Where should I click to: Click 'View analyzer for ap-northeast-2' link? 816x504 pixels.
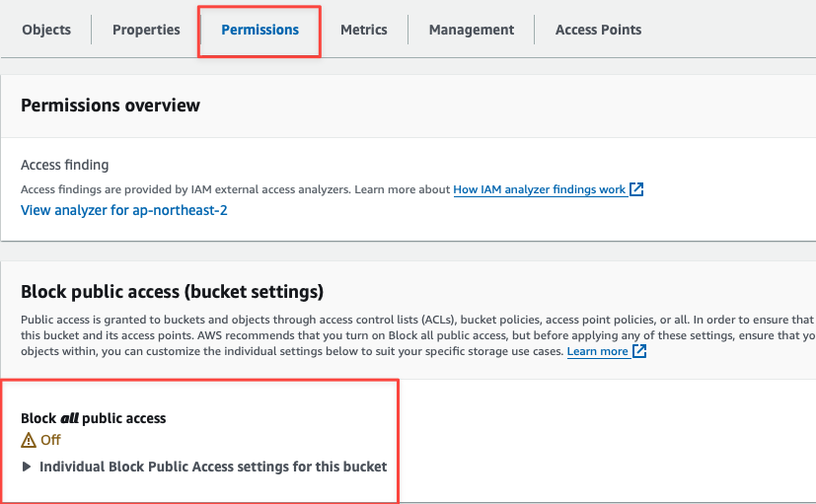pos(124,210)
